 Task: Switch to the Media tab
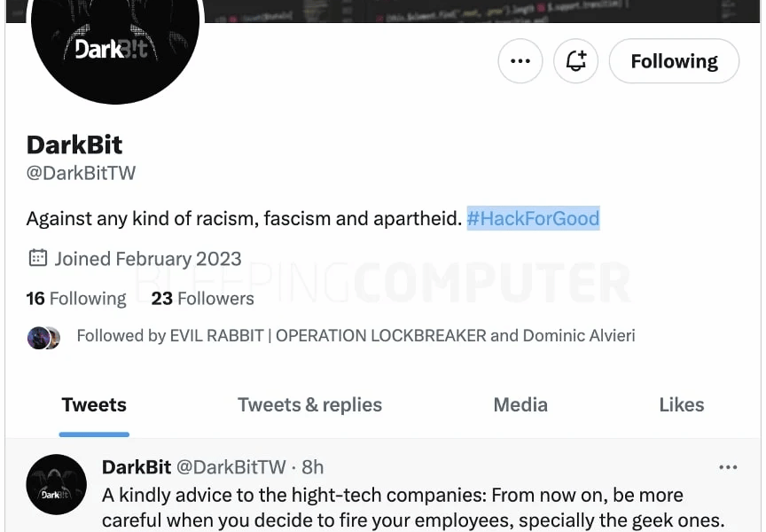point(520,405)
